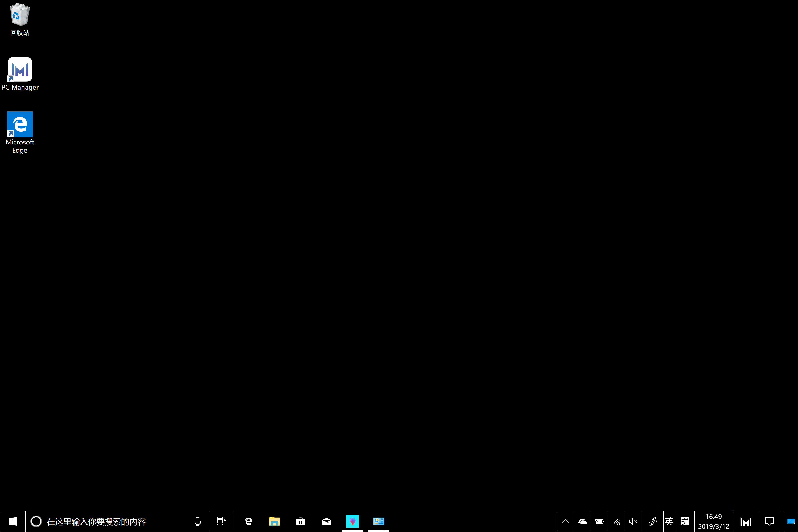798x532 pixels.
Task: Unmute sound via the speaker icon
Action: click(x=633, y=521)
